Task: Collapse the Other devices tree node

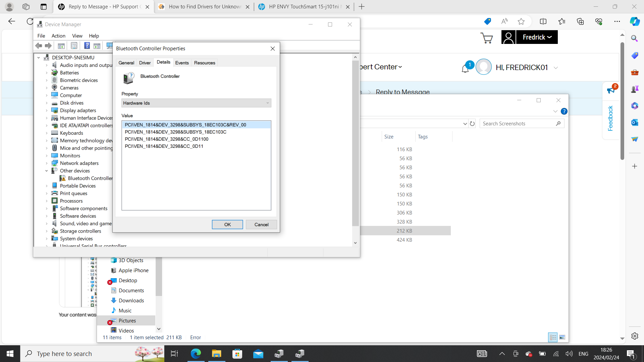Action: pyautogui.click(x=47, y=171)
